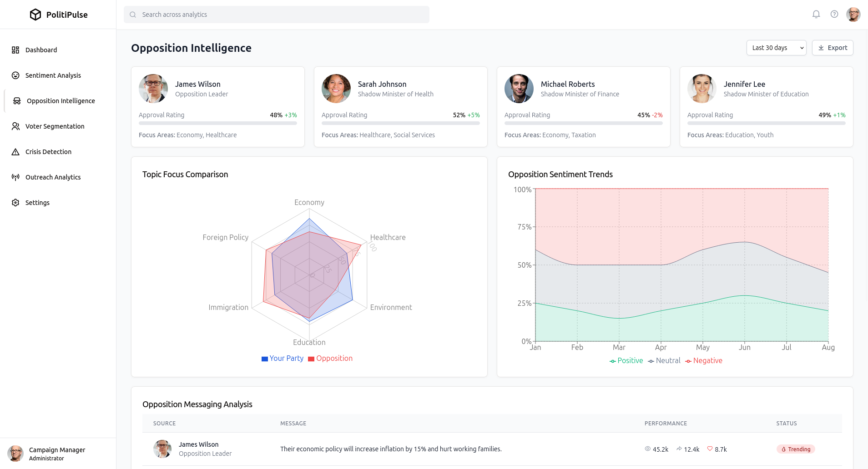Click the views eye icon next to 45.2k

click(648, 449)
